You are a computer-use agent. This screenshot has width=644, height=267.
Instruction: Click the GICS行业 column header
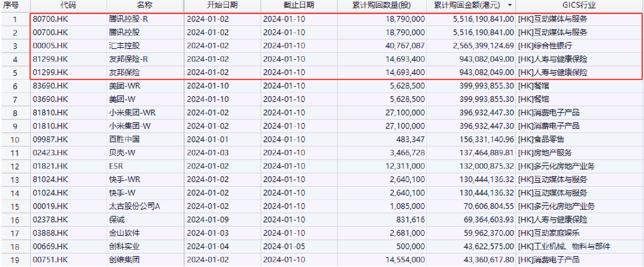(x=579, y=5)
